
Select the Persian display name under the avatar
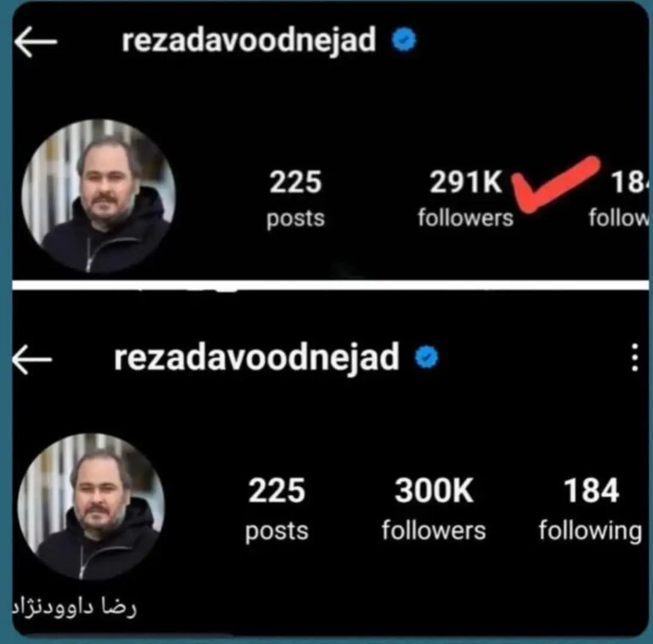tap(74, 607)
